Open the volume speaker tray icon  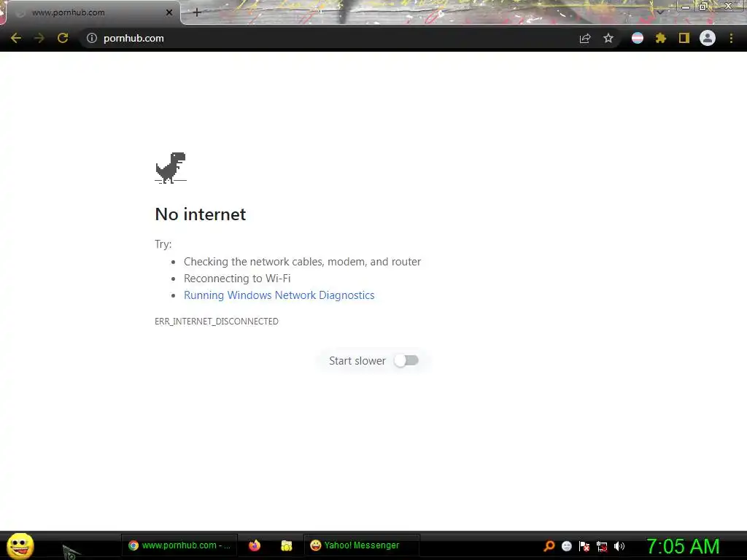point(619,546)
